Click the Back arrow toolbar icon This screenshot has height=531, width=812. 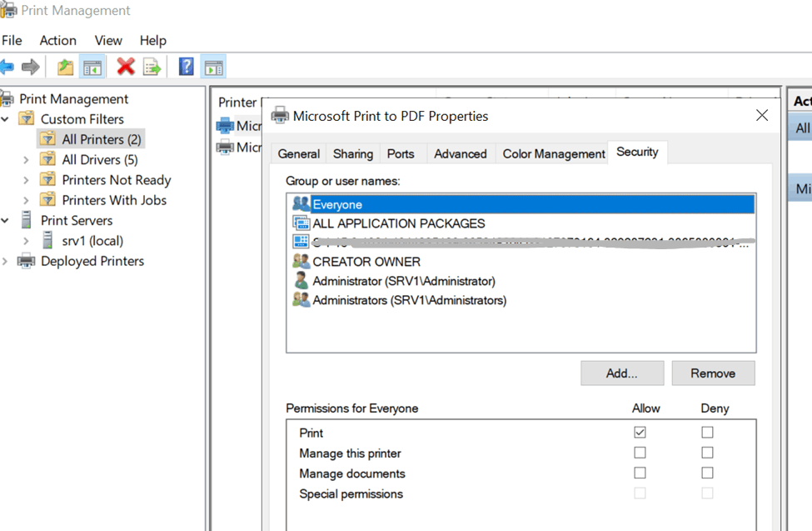click(x=6, y=67)
